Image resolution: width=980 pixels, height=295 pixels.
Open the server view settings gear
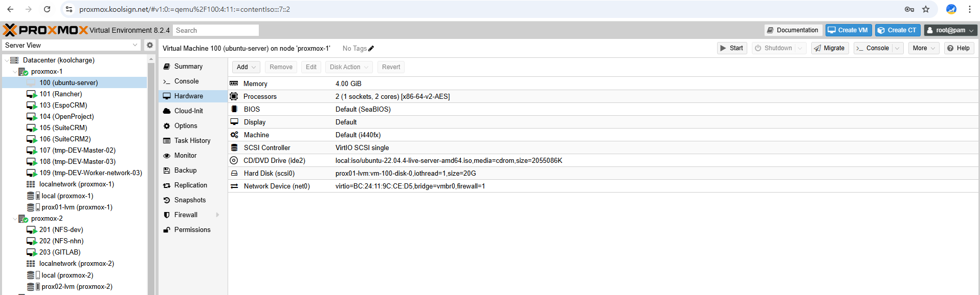click(150, 45)
